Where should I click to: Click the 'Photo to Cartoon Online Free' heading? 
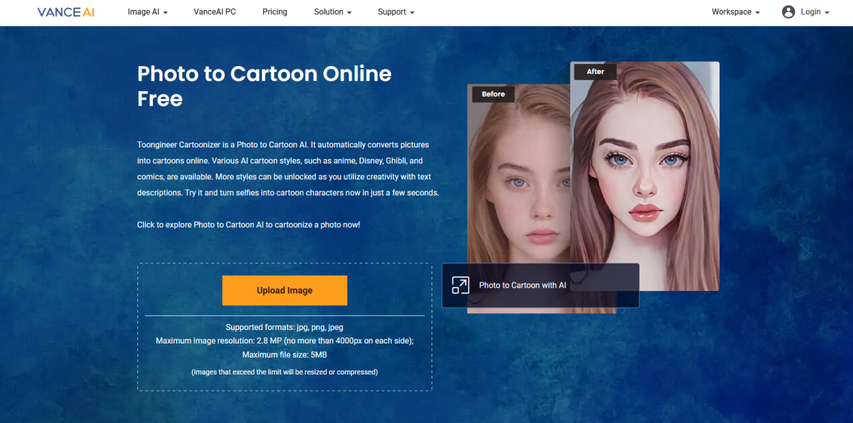(x=264, y=86)
